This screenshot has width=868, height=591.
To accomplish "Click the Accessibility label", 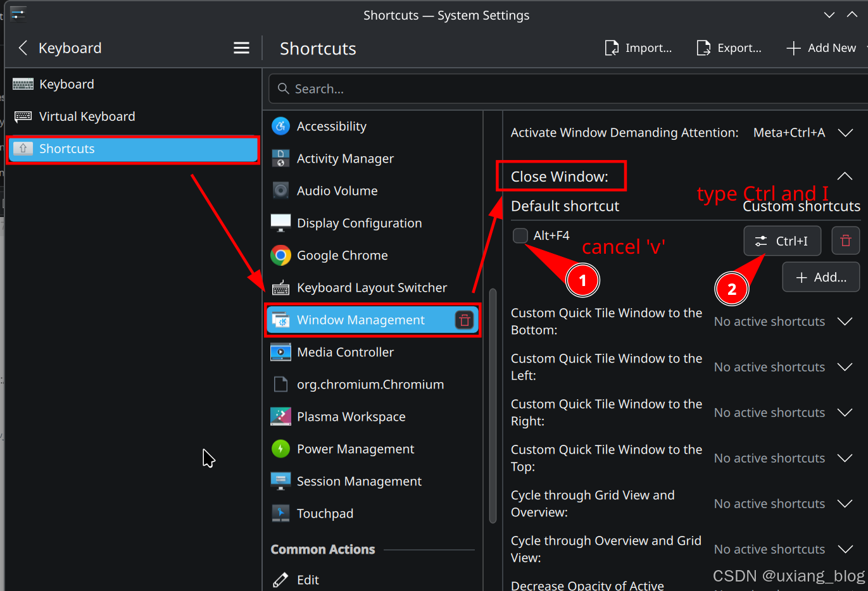I will click(331, 126).
